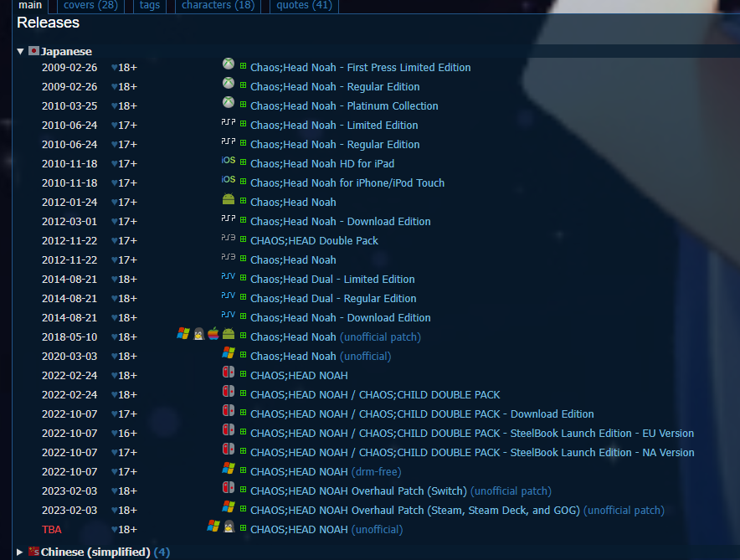Click Android icon for 2012-01-24 release
Viewport: 740px width, 560px height.
pos(229,199)
